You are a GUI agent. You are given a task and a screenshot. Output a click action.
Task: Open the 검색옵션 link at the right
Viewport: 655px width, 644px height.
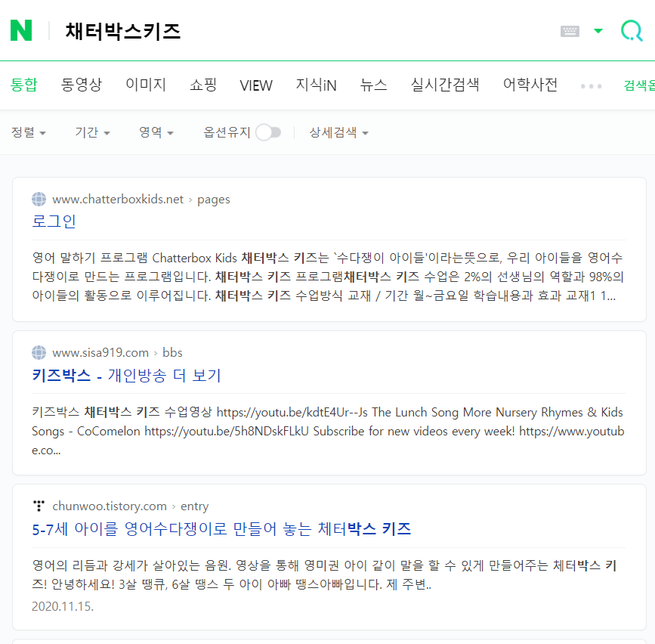tap(639, 85)
